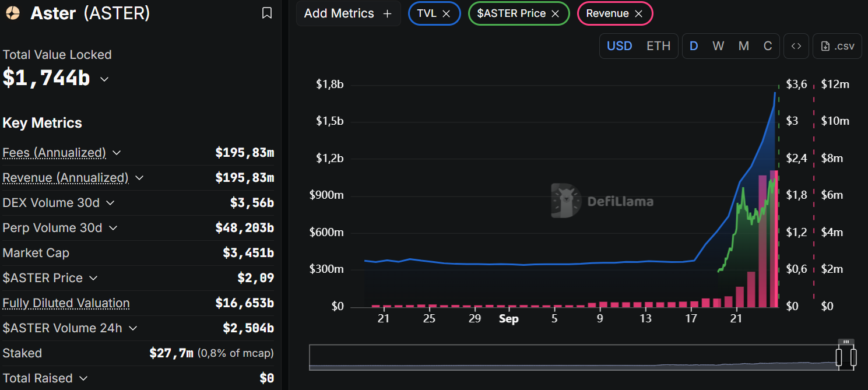Expand the Revenue (Annualized) row
The image size is (868, 390).
(139, 178)
